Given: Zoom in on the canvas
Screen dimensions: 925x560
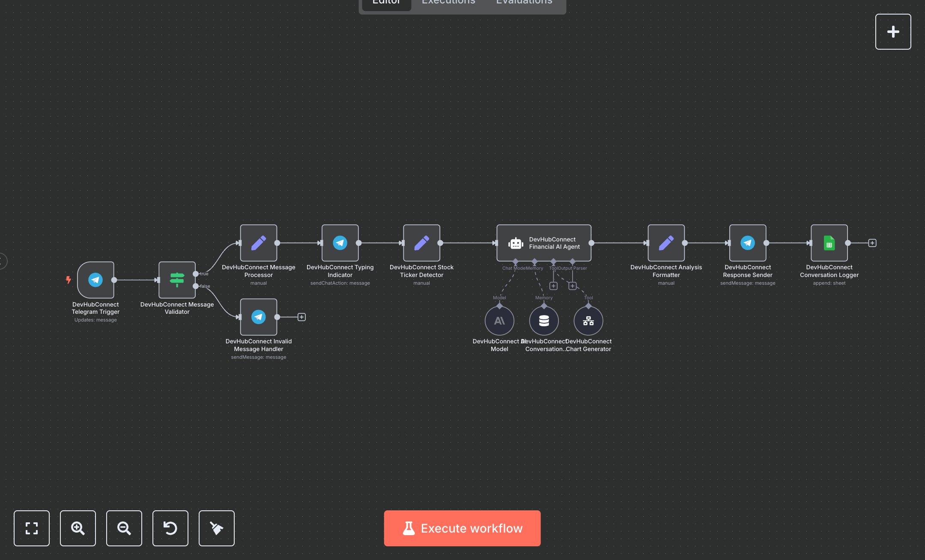Looking at the screenshot, I should pos(78,528).
